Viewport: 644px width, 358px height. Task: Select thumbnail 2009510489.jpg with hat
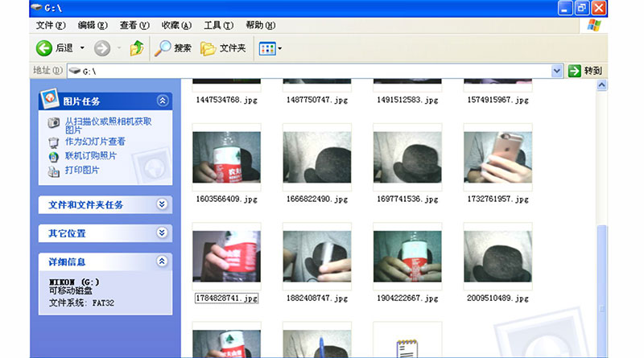click(497, 256)
